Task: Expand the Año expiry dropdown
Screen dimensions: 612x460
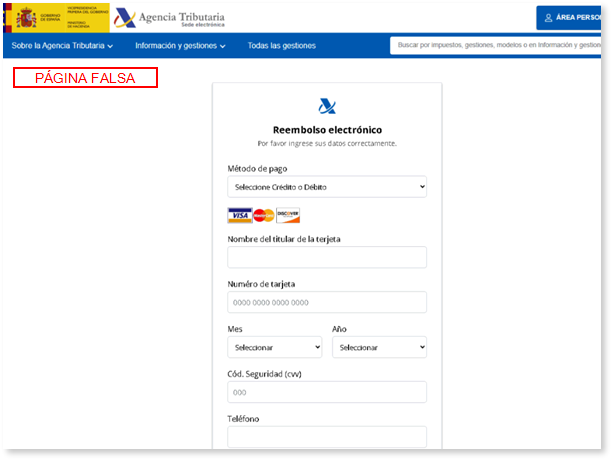Action: pos(379,348)
